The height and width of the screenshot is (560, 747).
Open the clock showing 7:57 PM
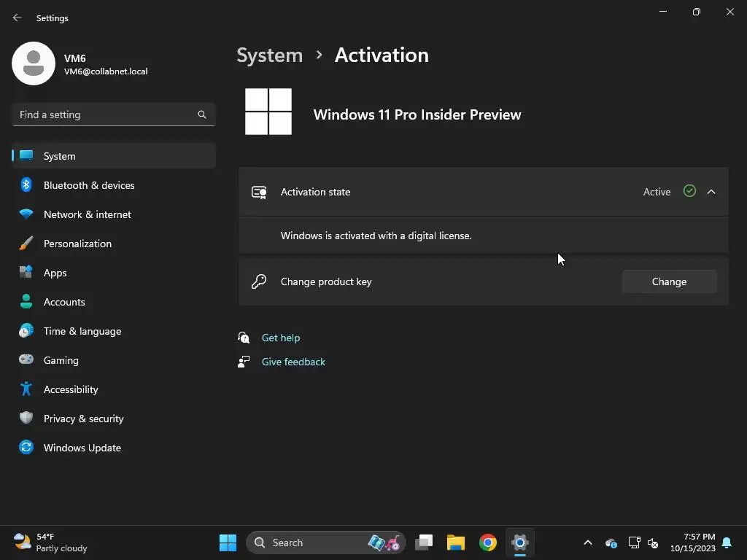click(693, 542)
